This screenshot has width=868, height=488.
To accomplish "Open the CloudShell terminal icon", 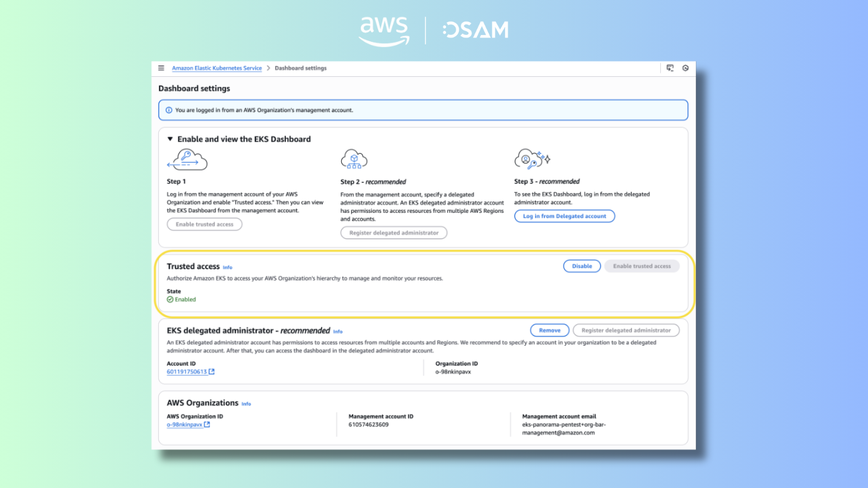I will pos(670,68).
